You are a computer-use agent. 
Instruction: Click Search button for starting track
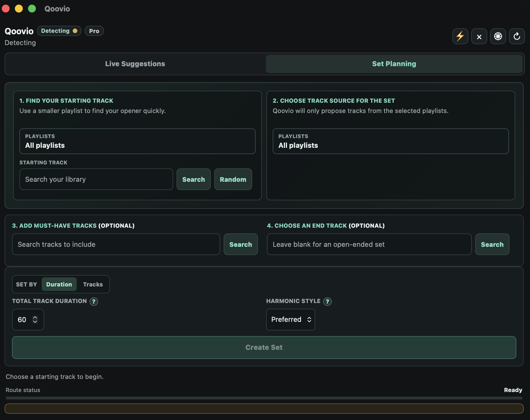coord(193,179)
